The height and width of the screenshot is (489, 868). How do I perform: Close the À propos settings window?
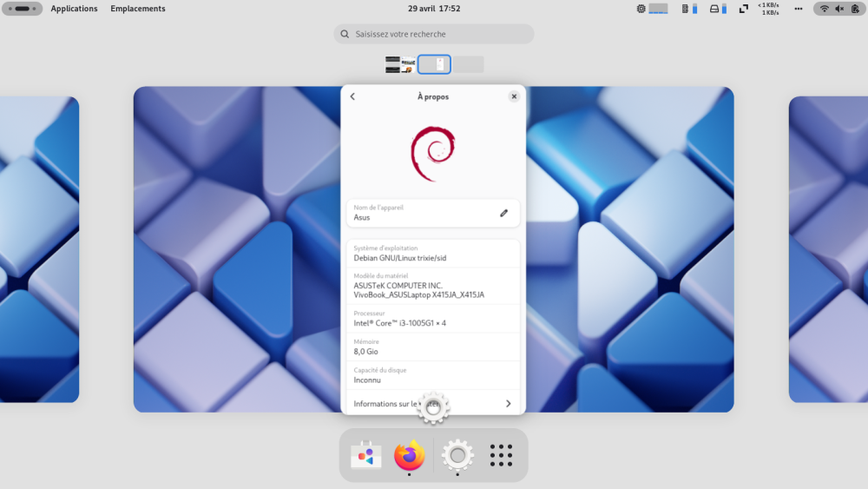[514, 96]
